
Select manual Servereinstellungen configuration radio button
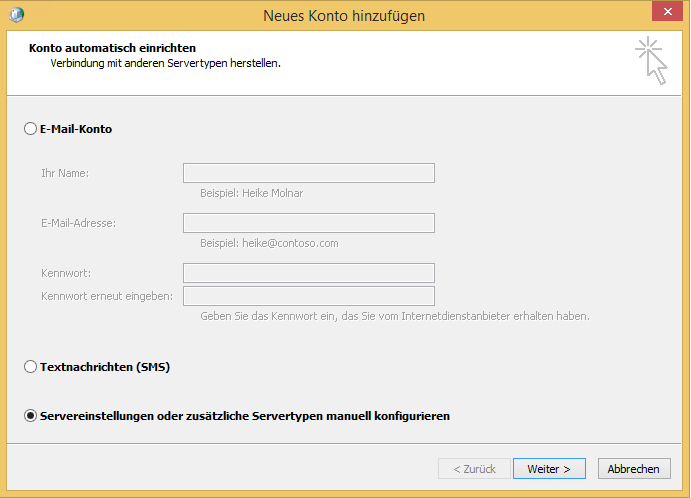31,416
